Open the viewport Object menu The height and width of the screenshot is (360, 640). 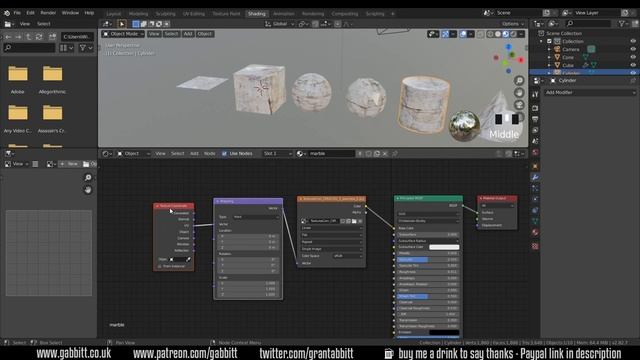coord(204,34)
